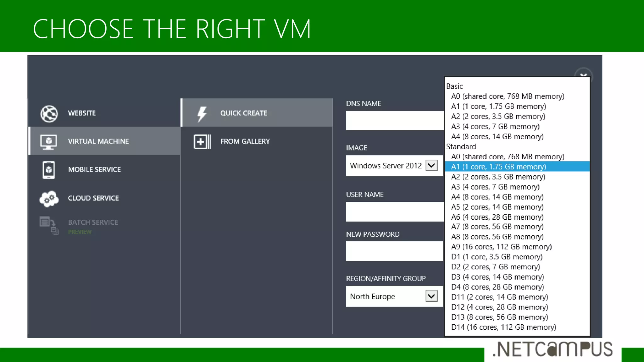Click the Batch Service preview icon
The image size is (644, 362).
coord(49,225)
